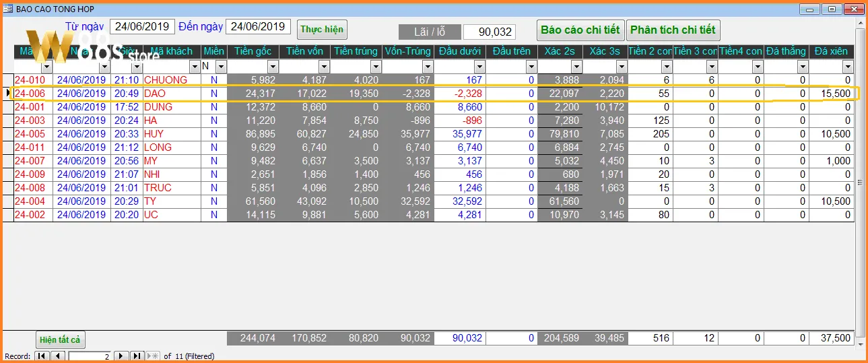The image size is (868, 363).
Task: Open the Tiền 3 con filter dropdown
Action: coord(712,67)
